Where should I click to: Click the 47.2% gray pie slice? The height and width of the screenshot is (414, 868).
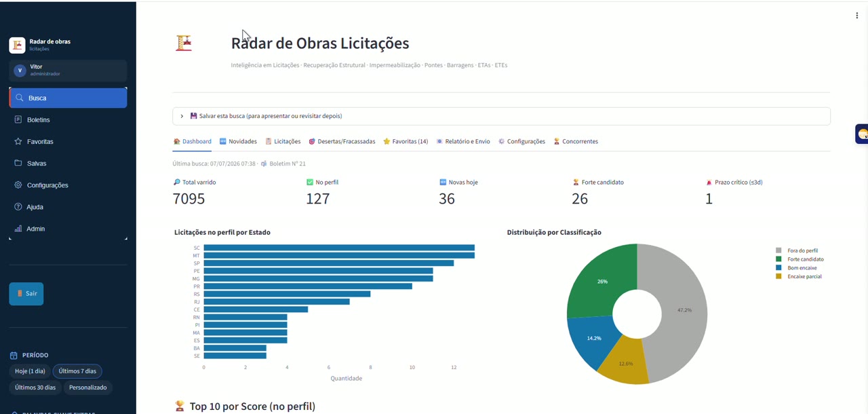pyautogui.click(x=684, y=310)
